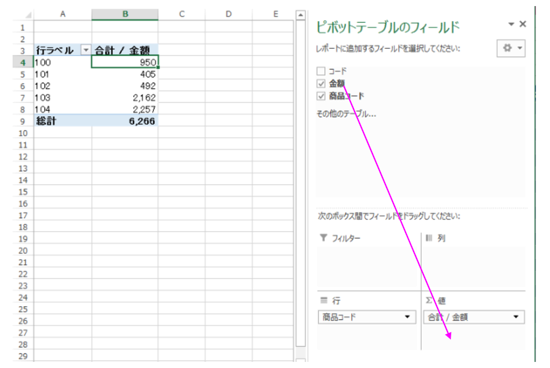Image resolution: width=550 pixels, height=368 pixels.
Task: Open the 行ラベル filter dropdown
Action: tap(86, 50)
